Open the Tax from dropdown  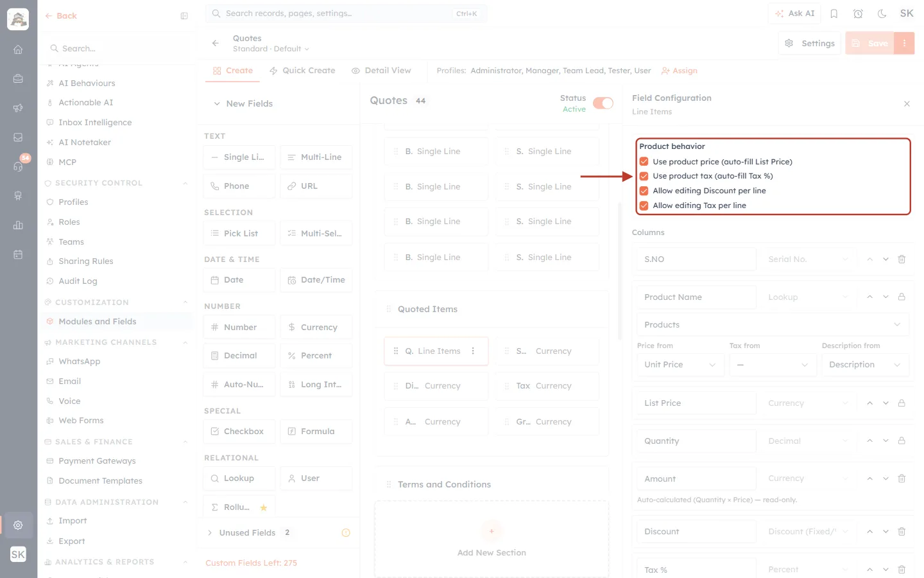pos(773,365)
